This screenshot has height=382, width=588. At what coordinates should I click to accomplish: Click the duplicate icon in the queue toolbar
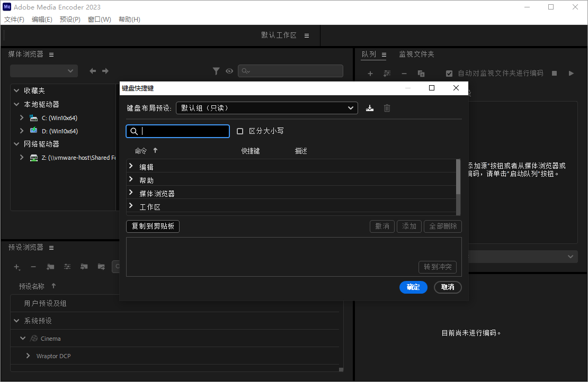tap(422, 74)
